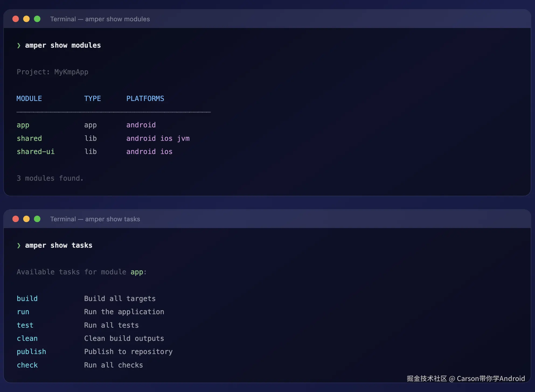Click 'android ios jvm' platforms of shared
This screenshot has height=392, width=535.
158,139
